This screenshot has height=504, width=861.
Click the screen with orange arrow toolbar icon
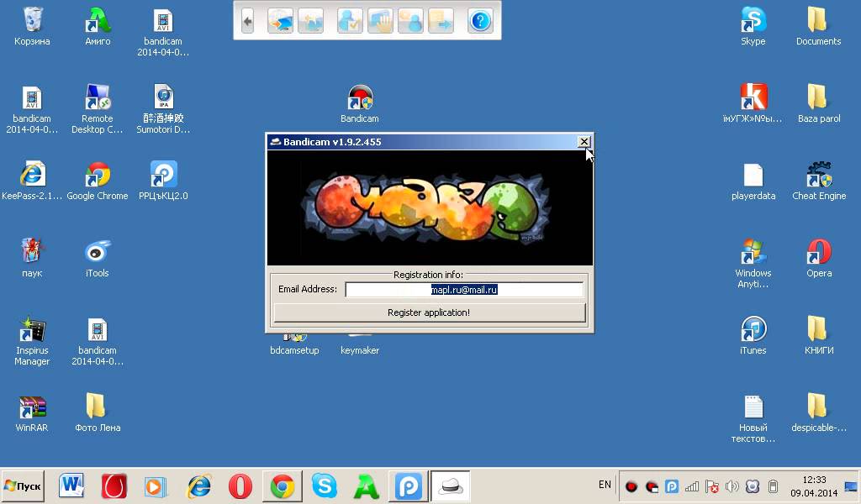[280, 21]
